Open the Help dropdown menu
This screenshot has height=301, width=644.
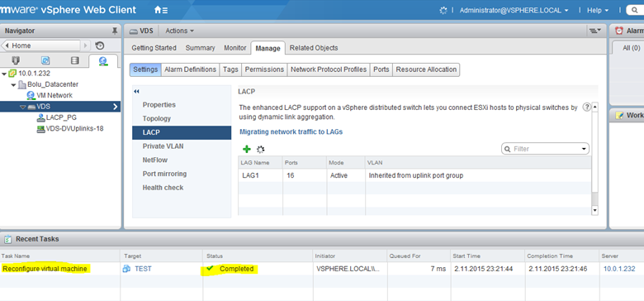[x=598, y=10]
